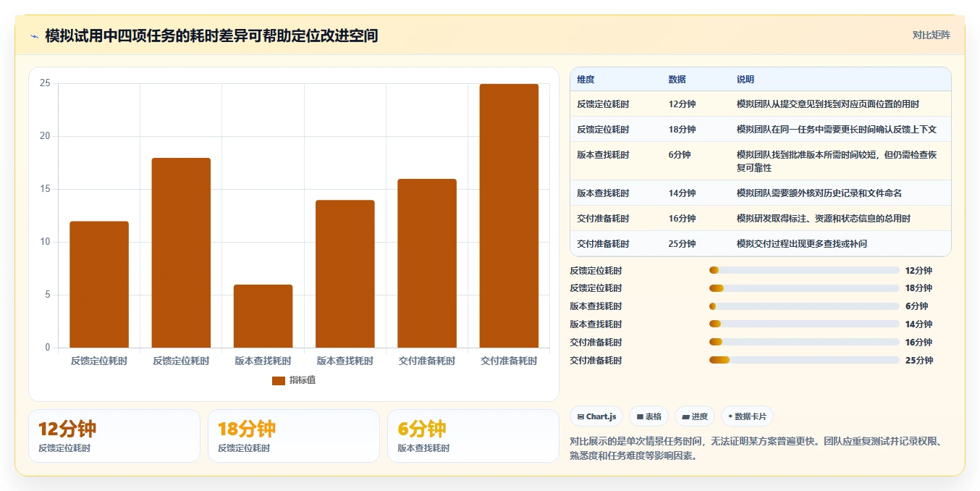Click the lightning icon beside the title
The height and width of the screenshot is (491, 980).
(x=35, y=36)
